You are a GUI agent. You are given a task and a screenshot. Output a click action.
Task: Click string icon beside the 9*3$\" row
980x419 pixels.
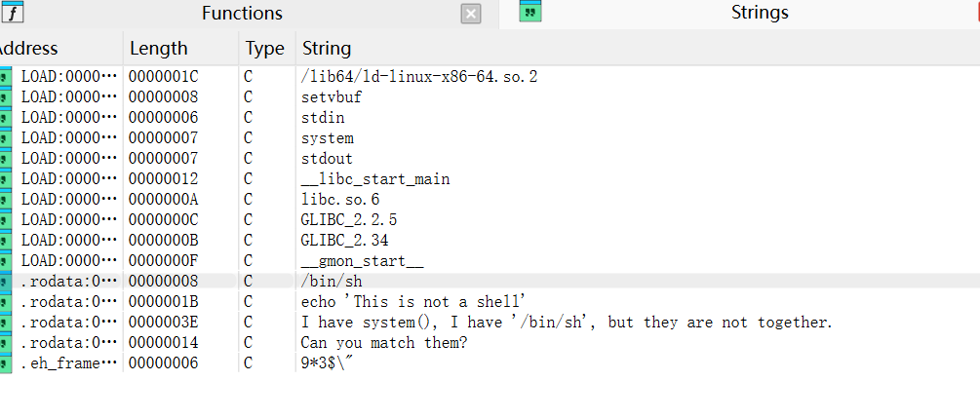click(x=6, y=363)
